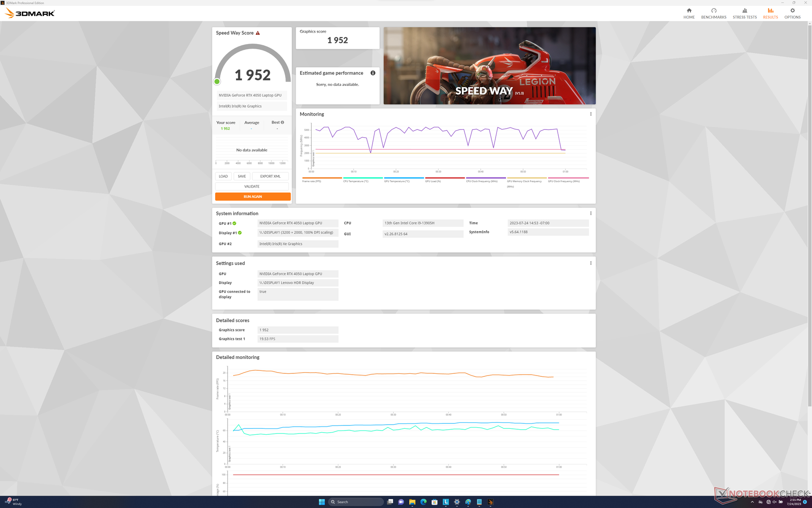Screen dimensions: 812x508
Task: Switch to the Results tab
Action: 770,14
